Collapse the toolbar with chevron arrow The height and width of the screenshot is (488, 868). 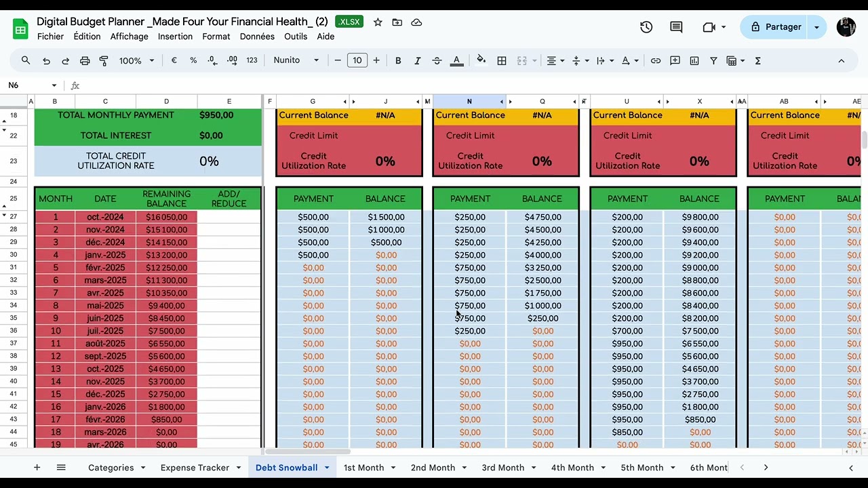point(841,60)
